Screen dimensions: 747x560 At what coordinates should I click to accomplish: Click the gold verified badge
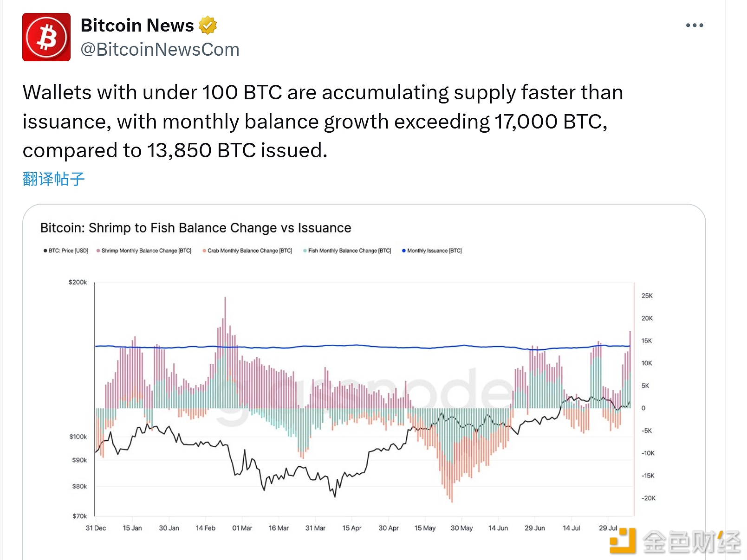pyautogui.click(x=208, y=26)
